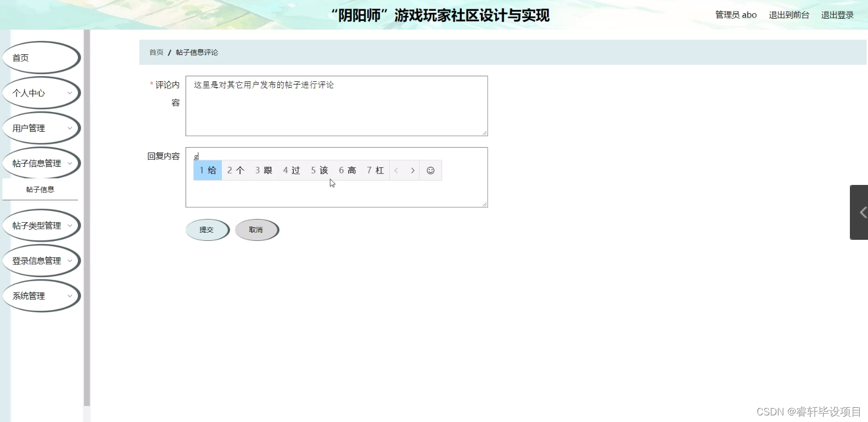The height and width of the screenshot is (422, 868).
Task: Expand the 系统管理 menu
Action: (x=41, y=296)
